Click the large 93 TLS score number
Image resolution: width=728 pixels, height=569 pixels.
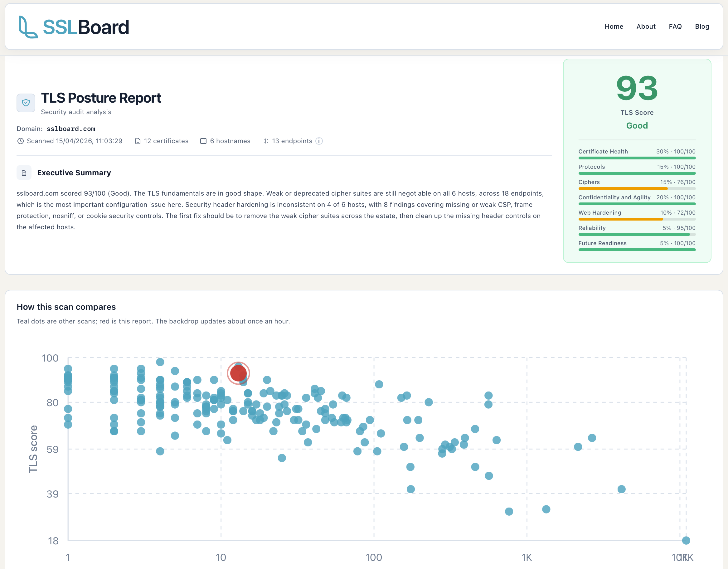pyautogui.click(x=637, y=88)
